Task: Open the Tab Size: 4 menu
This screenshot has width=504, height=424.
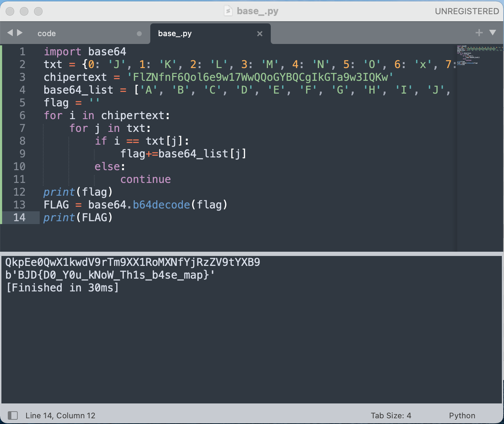Action: coord(391,415)
